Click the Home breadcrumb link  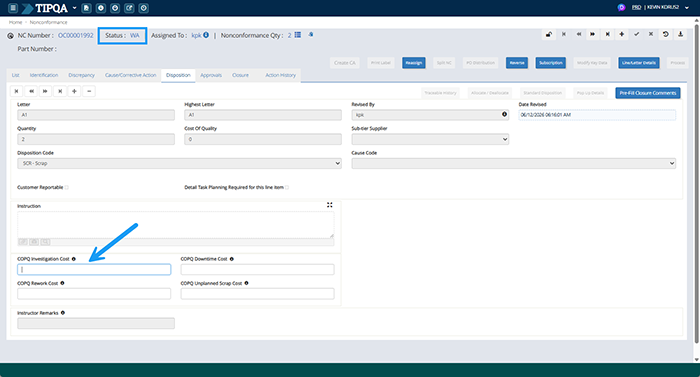pos(15,22)
